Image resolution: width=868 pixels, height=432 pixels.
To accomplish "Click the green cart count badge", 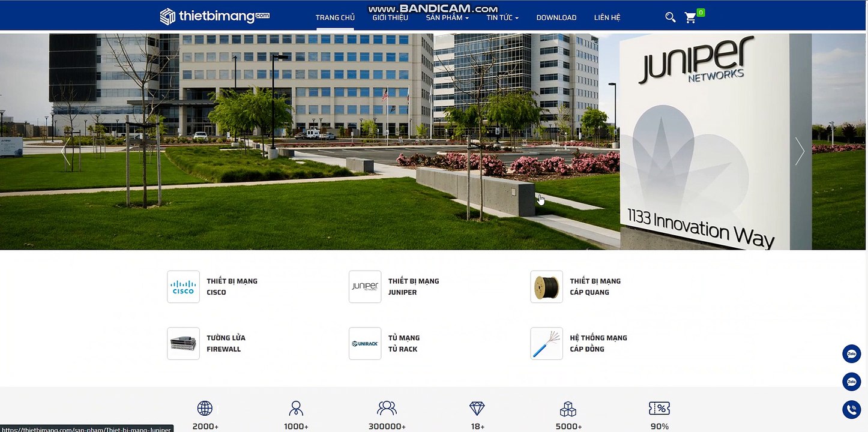I will coord(701,12).
